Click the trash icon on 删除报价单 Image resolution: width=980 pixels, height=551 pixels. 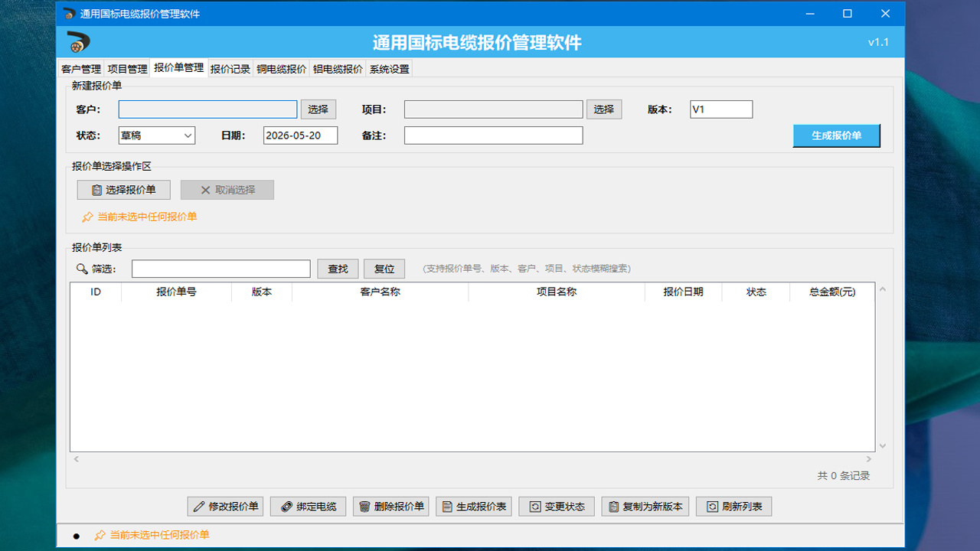[x=365, y=507]
